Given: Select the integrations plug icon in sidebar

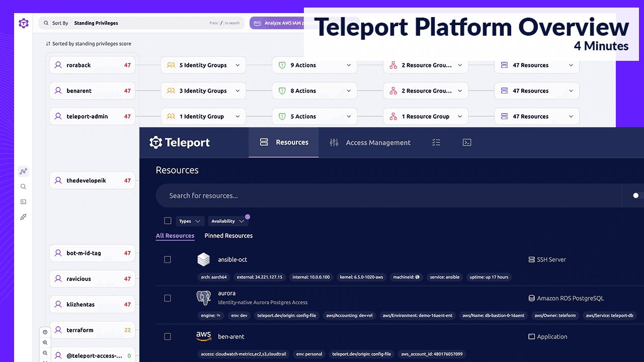Looking at the screenshot, I should (23, 217).
